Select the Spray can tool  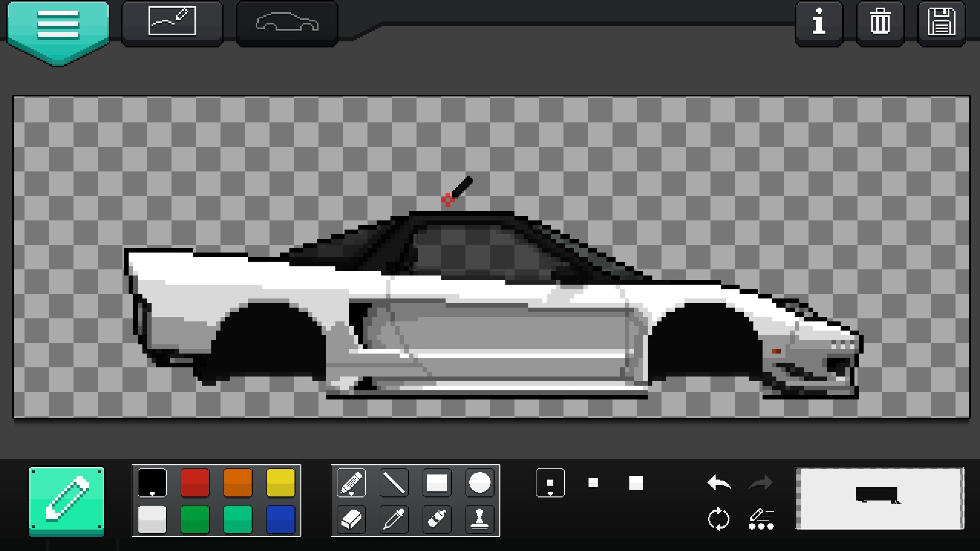tap(437, 519)
